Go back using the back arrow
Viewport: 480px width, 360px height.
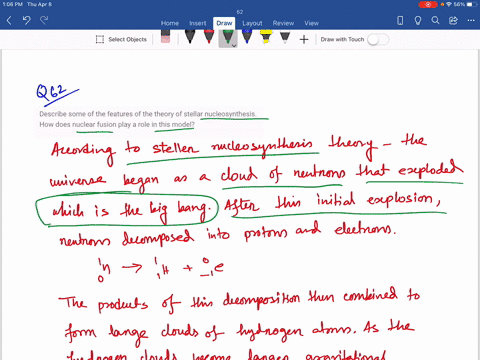click(9, 21)
